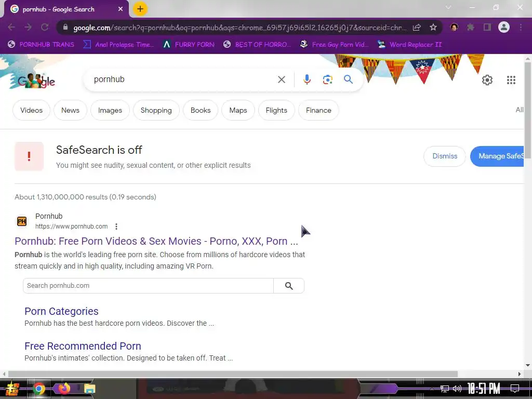This screenshot has width=532, height=399.
Task: View site information via the lock icon
Action: [65, 27]
